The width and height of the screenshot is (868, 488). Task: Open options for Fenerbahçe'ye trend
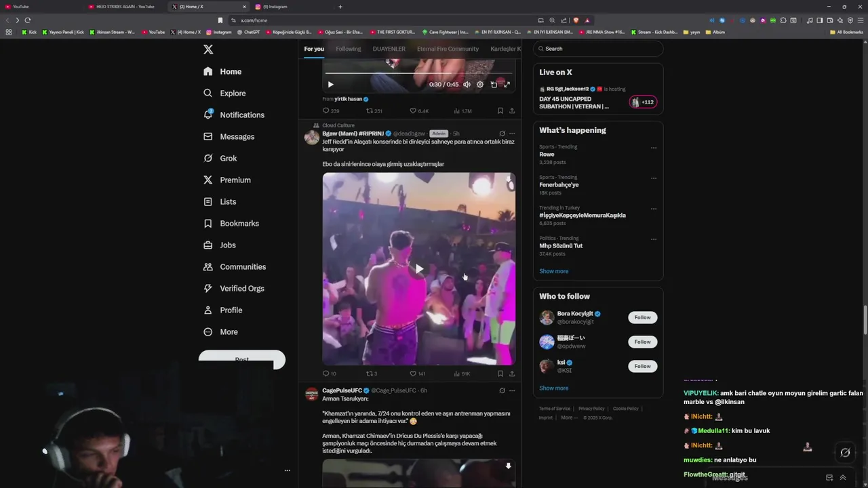coord(654,178)
